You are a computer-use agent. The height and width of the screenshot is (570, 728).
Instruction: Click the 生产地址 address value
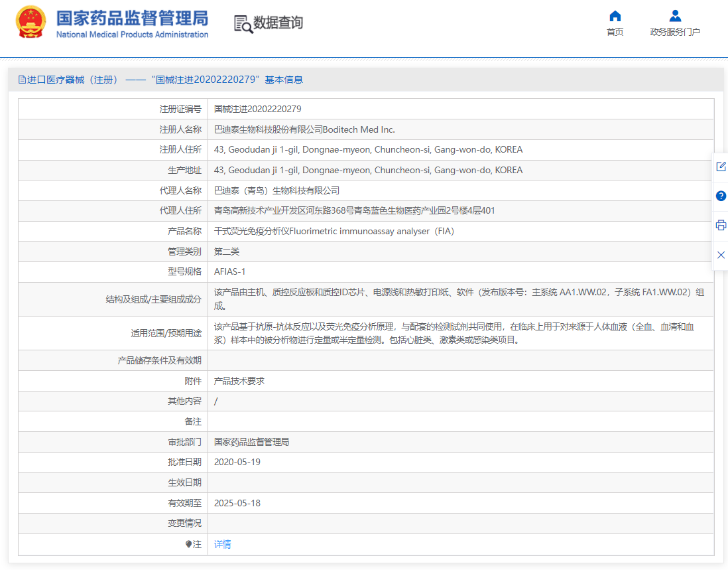[368, 170]
